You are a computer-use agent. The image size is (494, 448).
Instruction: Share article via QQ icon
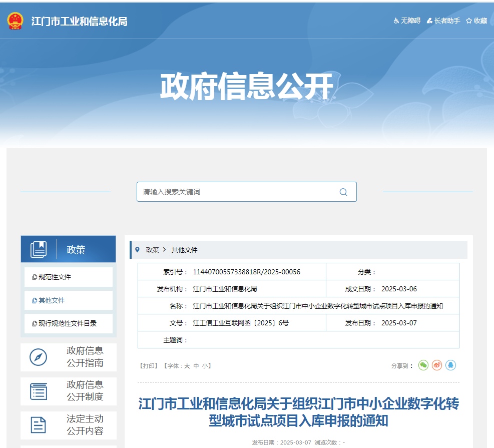point(450,365)
